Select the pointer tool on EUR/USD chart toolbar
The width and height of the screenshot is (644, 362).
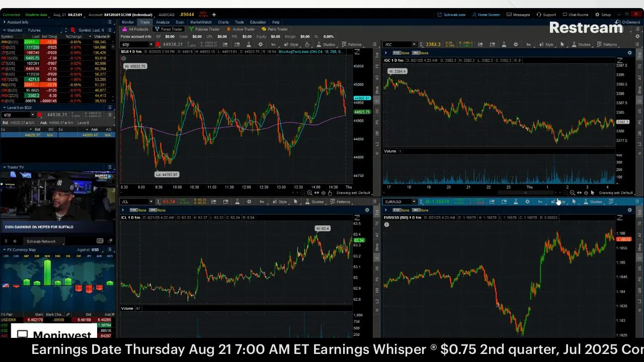(574, 202)
